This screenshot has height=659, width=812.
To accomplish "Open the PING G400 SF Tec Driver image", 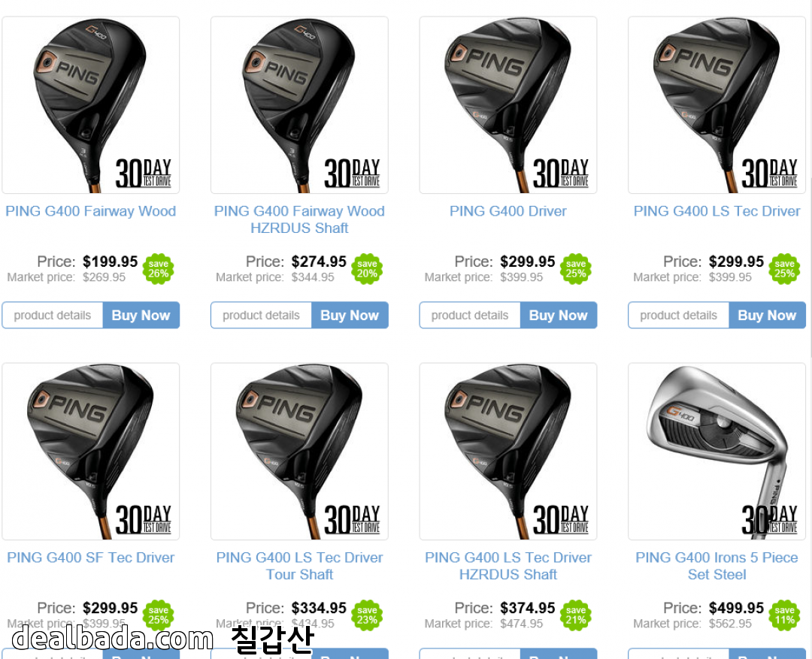I will (x=91, y=452).
